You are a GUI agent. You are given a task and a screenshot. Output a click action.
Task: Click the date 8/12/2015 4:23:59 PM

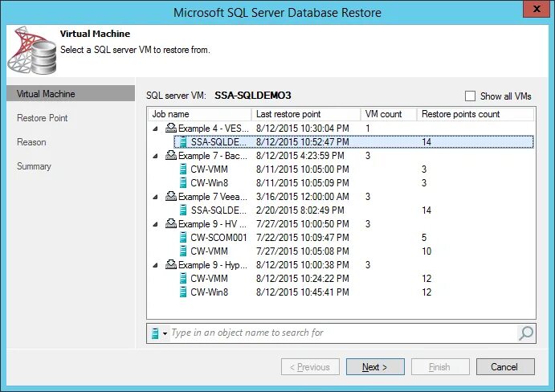click(300, 156)
